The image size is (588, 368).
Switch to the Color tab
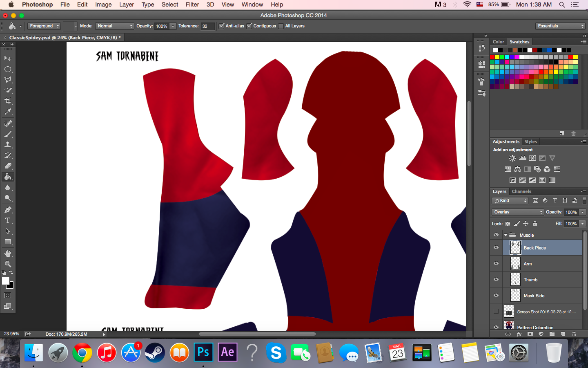[498, 42]
